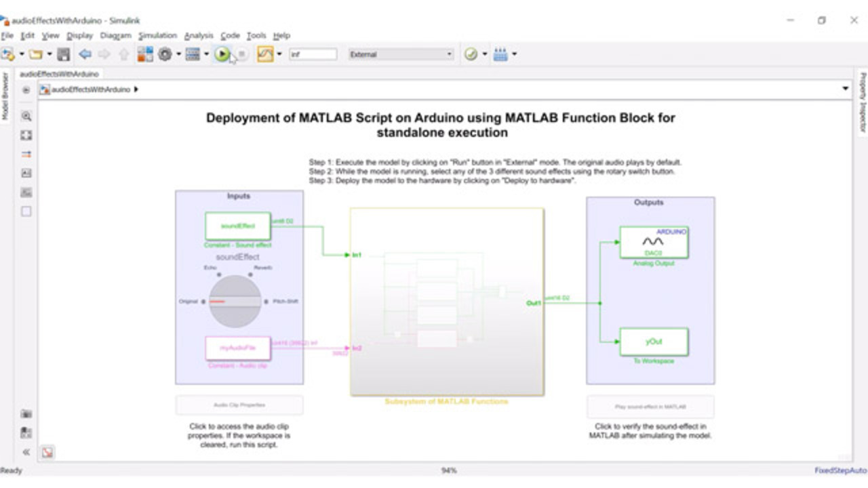The height and width of the screenshot is (488, 868).
Task: Select the soundEffect constant block
Action: click(237, 226)
